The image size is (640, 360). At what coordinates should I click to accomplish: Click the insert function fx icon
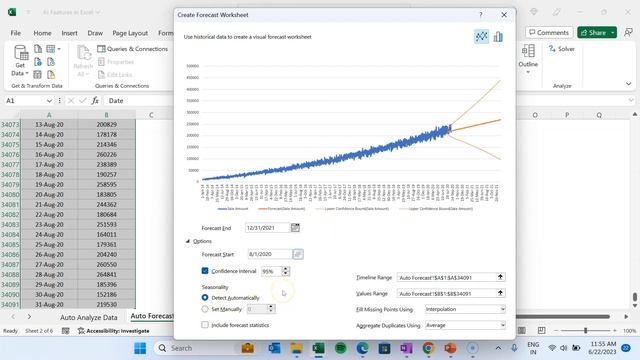tap(95, 100)
